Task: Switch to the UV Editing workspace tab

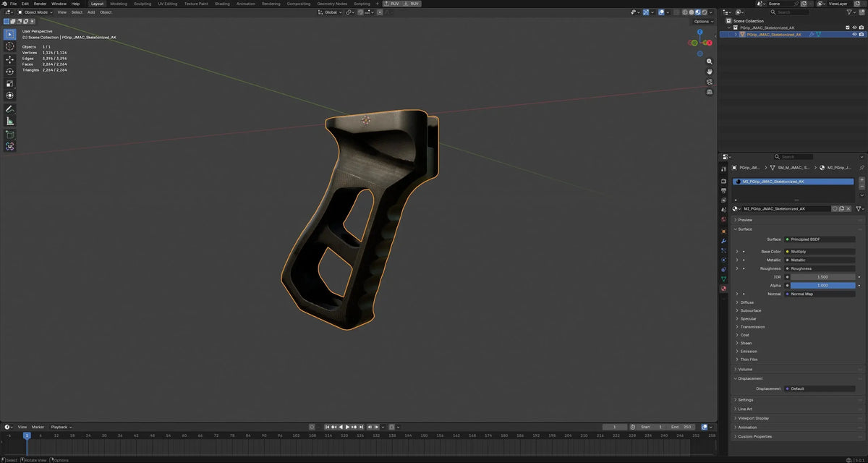Action: [x=167, y=4]
